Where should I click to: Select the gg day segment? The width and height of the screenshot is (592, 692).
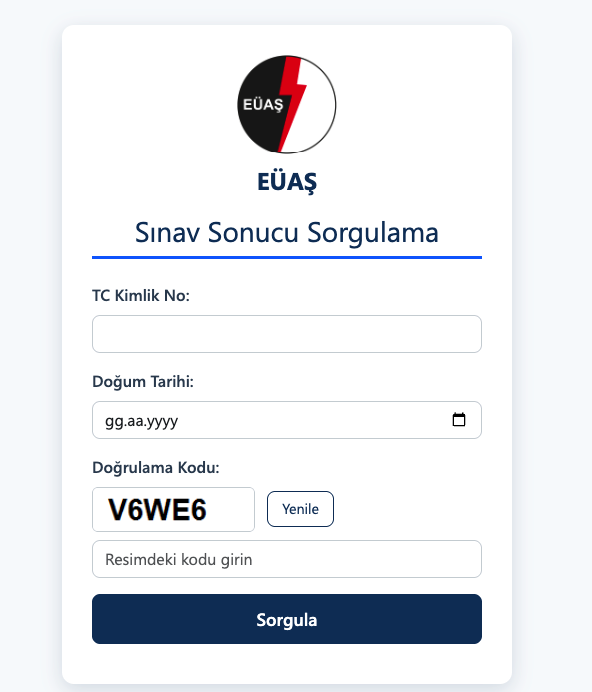coord(114,421)
